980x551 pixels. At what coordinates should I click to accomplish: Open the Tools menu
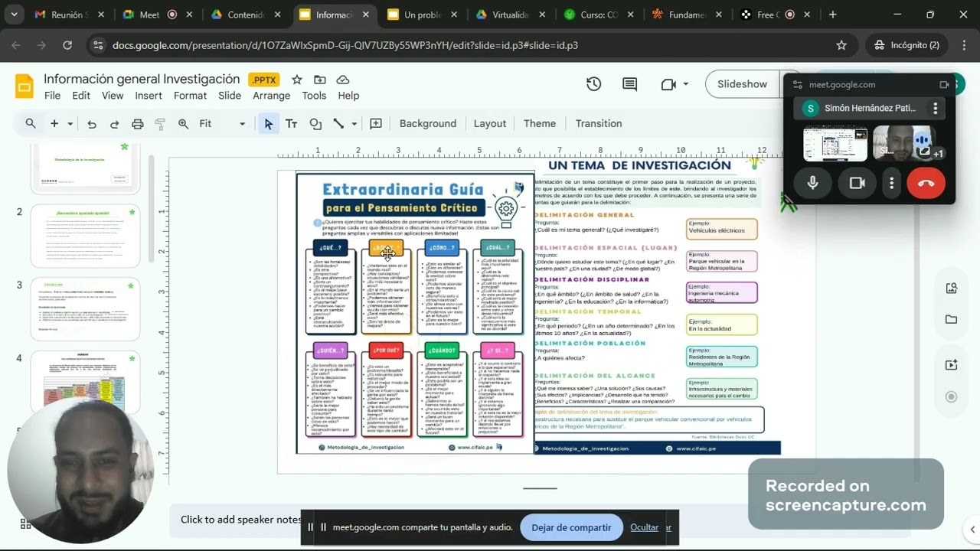point(314,96)
